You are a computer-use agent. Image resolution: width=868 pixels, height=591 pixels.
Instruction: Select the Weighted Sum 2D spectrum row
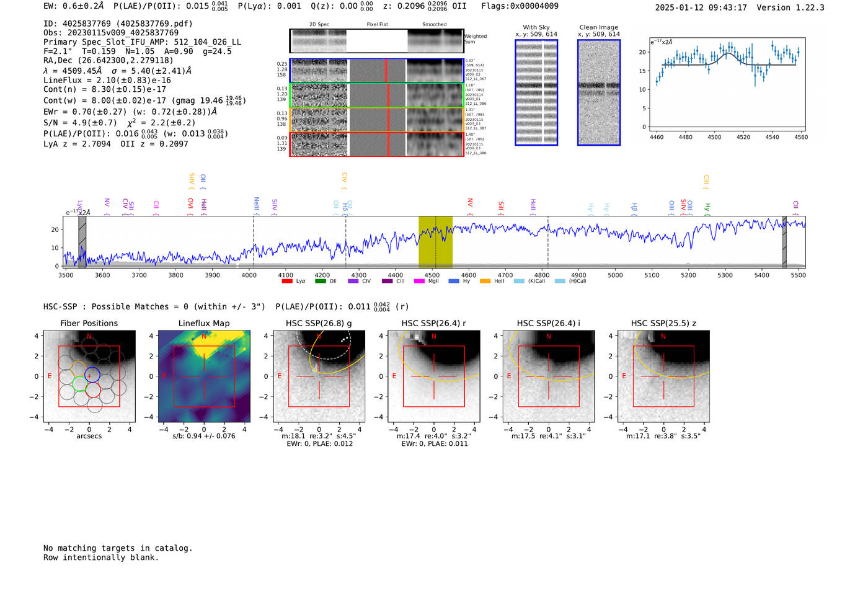pyautogui.click(x=376, y=41)
